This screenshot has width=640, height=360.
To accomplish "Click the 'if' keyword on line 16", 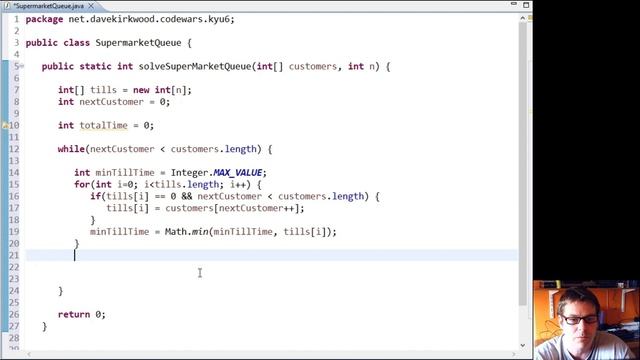I will (x=95, y=196).
